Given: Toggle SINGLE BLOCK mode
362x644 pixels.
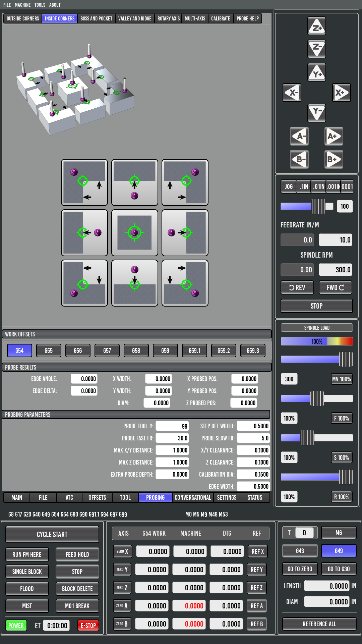Looking at the screenshot, I should [27, 572].
